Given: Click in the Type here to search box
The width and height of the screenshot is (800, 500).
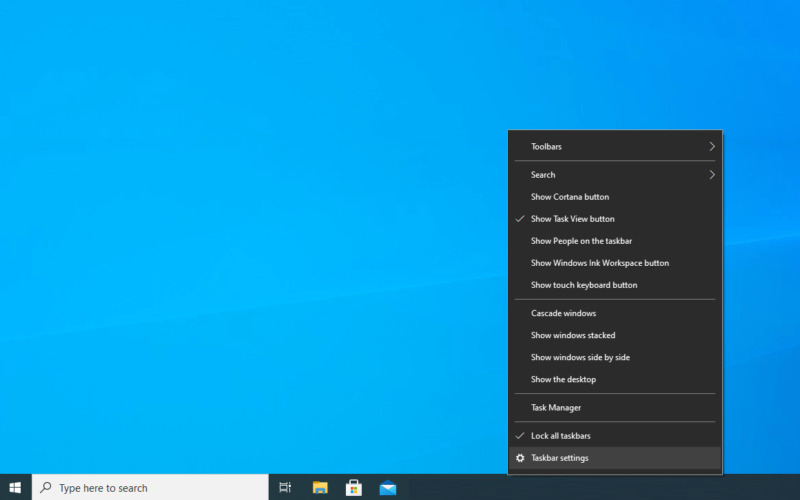Looking at the screenshot, I should pyautogui.click(x=150, y=488).
